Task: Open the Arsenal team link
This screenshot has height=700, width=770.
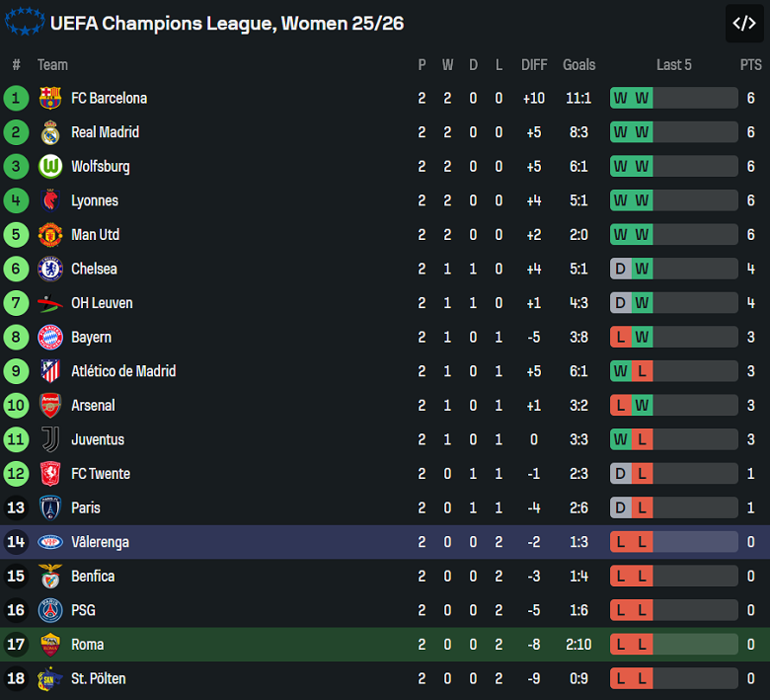Action: click(x=93, y=406)
